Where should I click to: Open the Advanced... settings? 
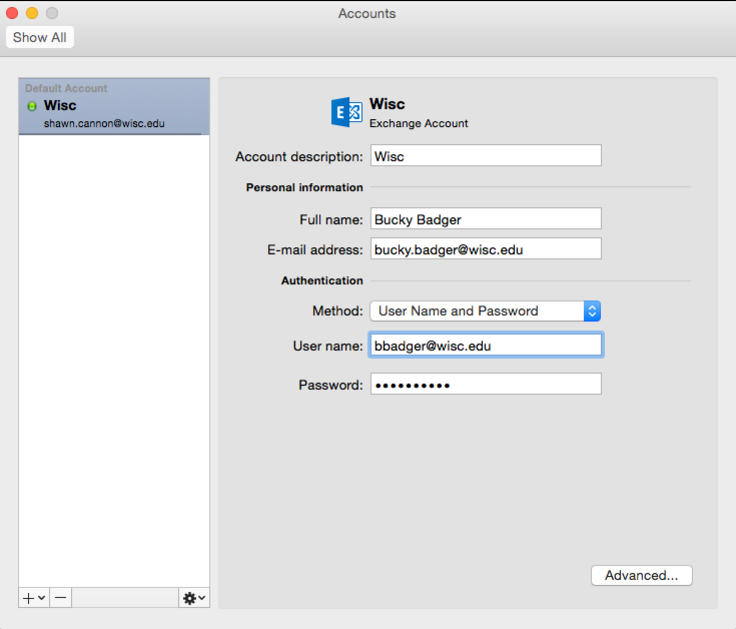tap(641, 575)
